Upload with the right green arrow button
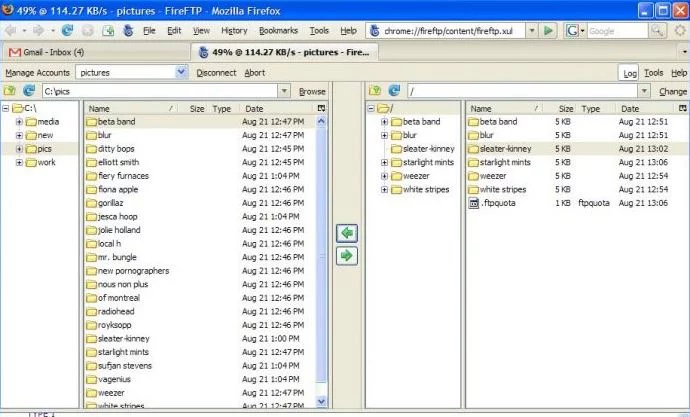690x417 pixels. tap(347, 256)
